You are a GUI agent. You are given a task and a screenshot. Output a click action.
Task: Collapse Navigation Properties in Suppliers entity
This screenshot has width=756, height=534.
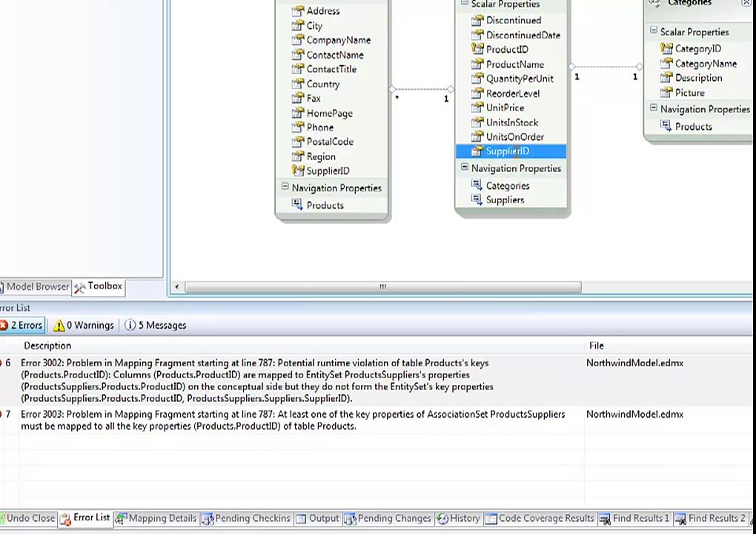285,186
